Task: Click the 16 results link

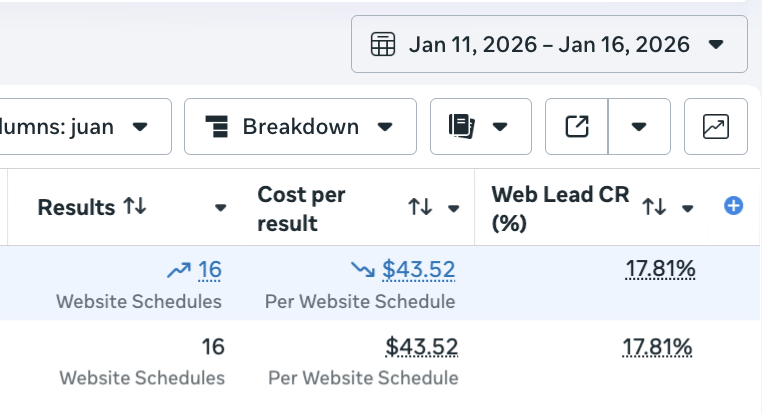Action: point(210,269)
